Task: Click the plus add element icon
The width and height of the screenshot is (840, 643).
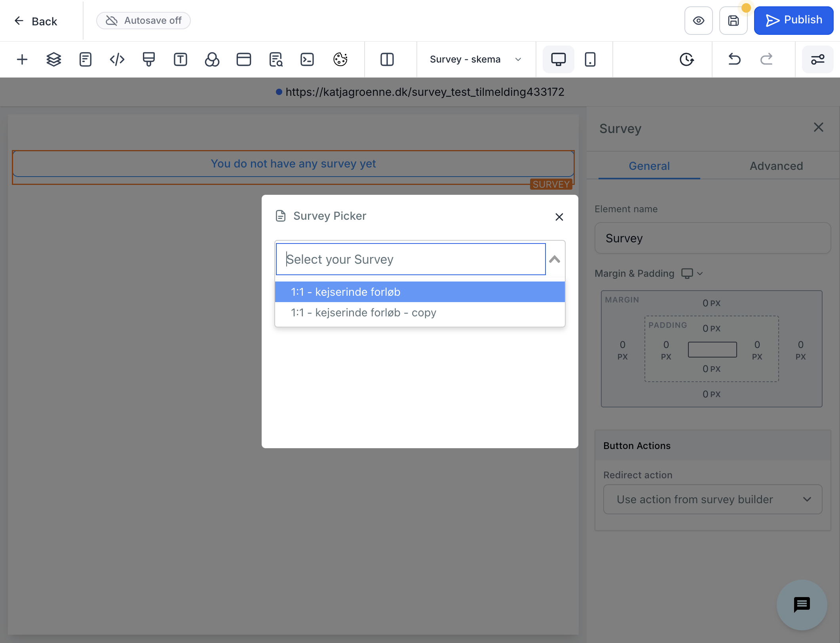Action: tap(22, 59)
